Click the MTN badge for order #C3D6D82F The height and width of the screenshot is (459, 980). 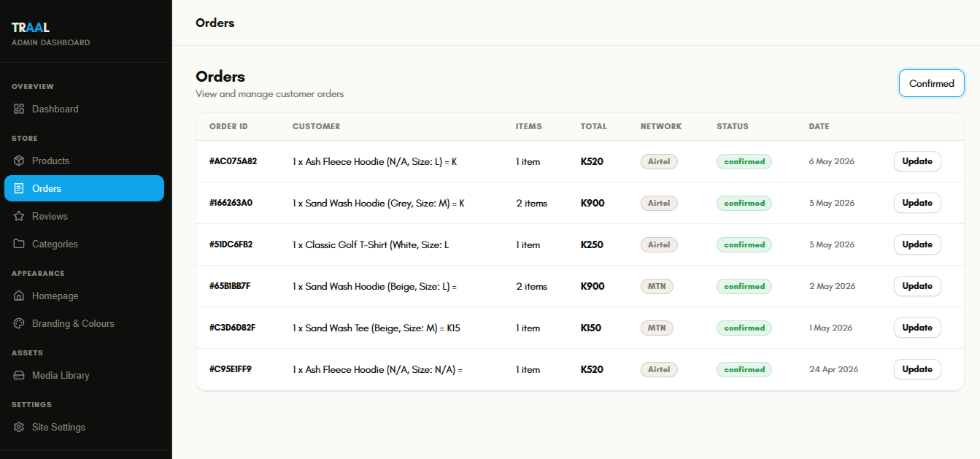point(657,328)
